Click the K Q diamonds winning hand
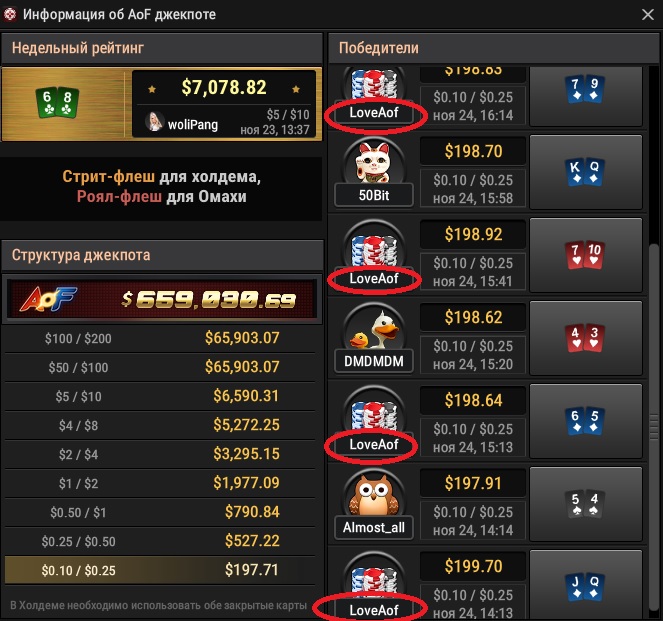 586,172
